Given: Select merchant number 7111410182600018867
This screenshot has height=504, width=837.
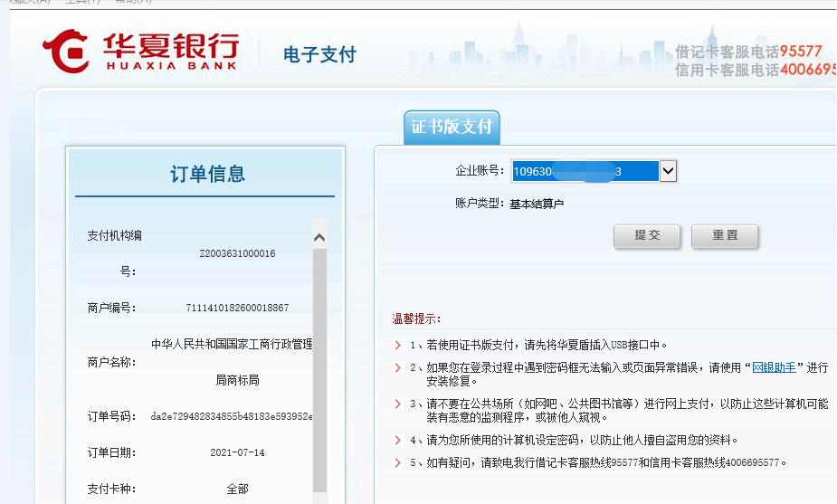Looking at the screenshot, I should (x=238, y=308).
